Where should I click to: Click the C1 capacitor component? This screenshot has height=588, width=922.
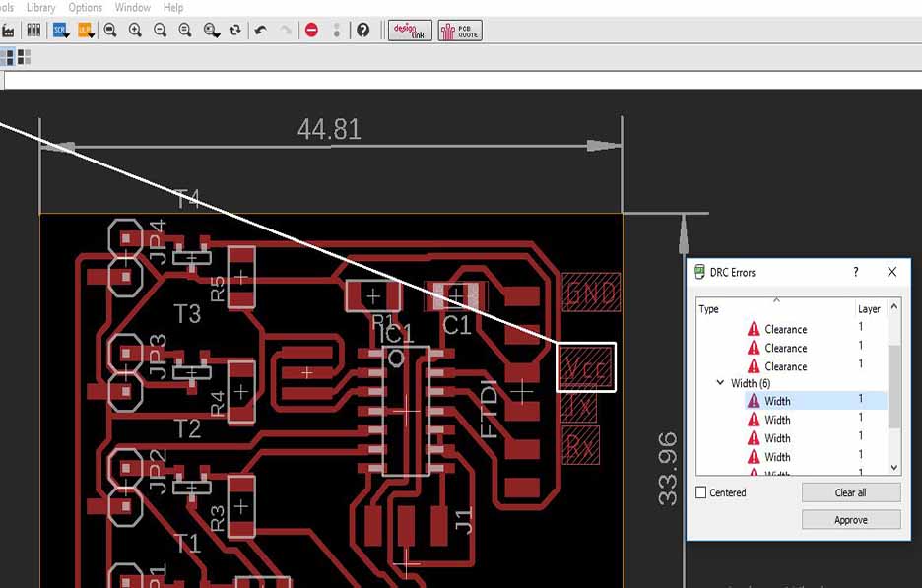(456, 295)
